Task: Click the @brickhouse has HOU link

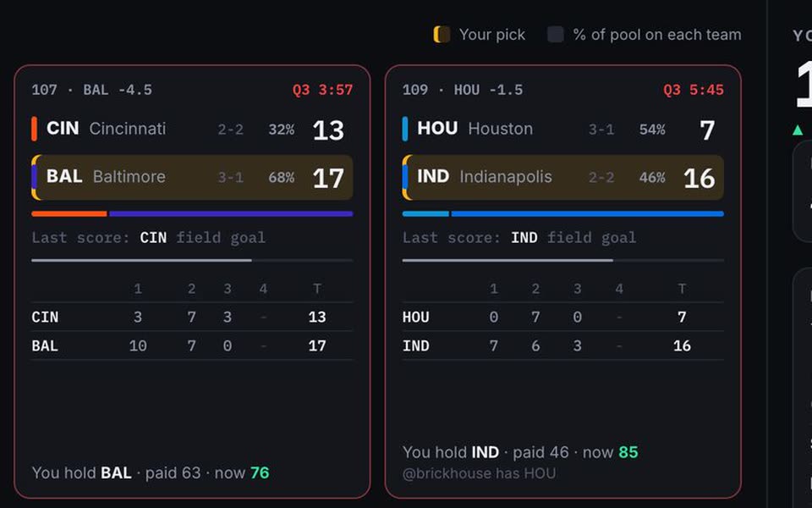Action: coord(479,473)
